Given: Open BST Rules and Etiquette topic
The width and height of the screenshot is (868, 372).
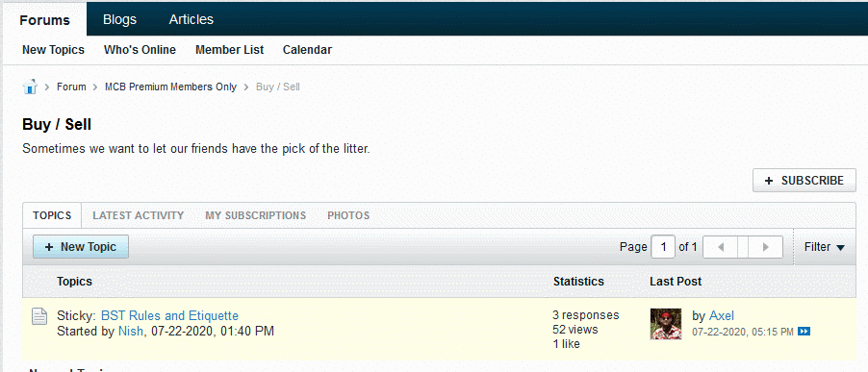Looking at the screenshot, I should [169, 316].
